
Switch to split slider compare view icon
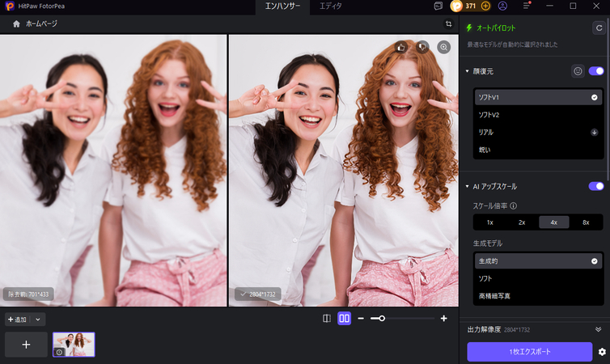point(327,319)
